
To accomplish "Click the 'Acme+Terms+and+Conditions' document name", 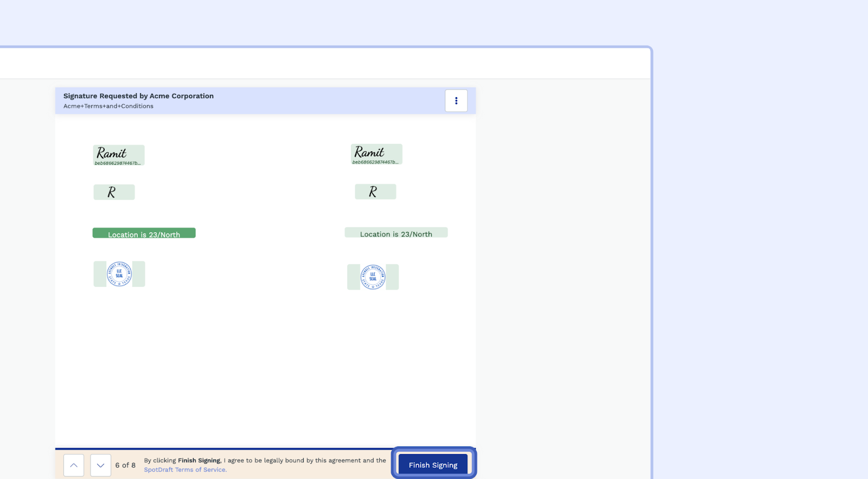I will pos(108,106).
